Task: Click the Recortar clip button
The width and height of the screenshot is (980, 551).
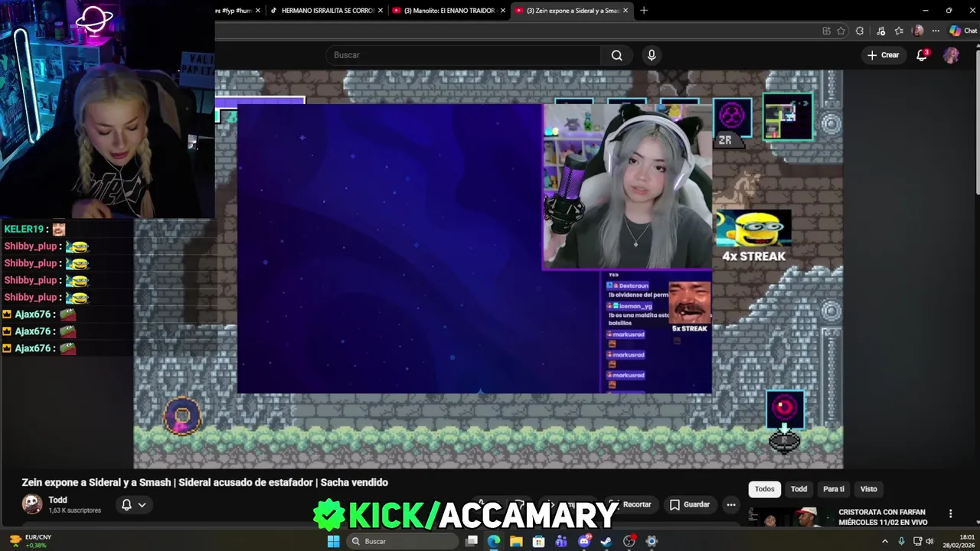Action: (631, 504)
